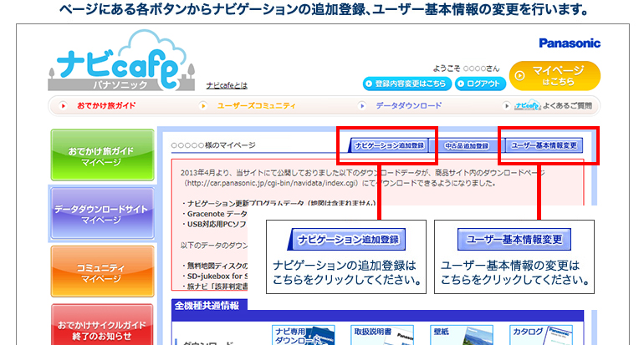644x345 pixels.
Task: Open green おでかけ旅ガイド マイページ button
Action: click(x=102, y=155)
